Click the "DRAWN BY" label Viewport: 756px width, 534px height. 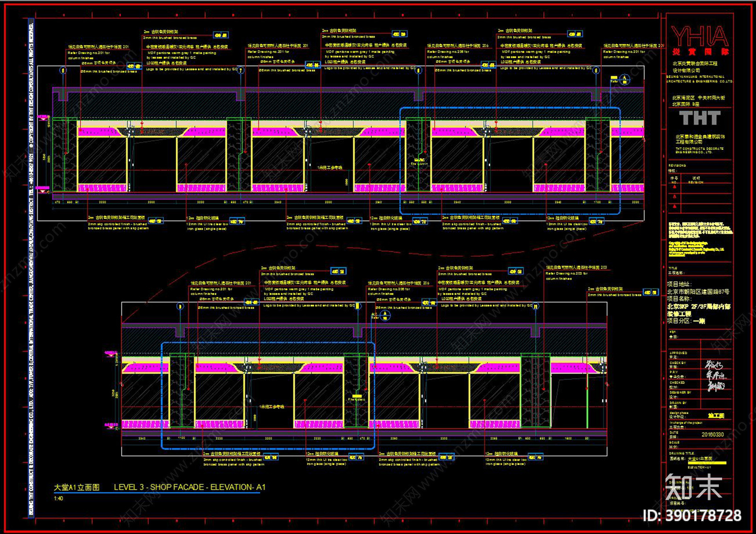678,403
